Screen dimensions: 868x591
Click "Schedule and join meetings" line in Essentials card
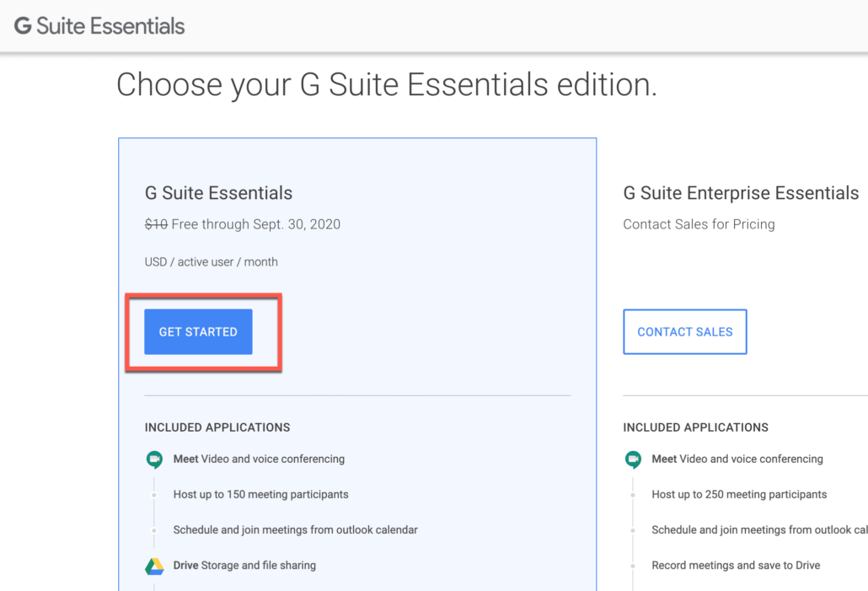tap(295, 530)
